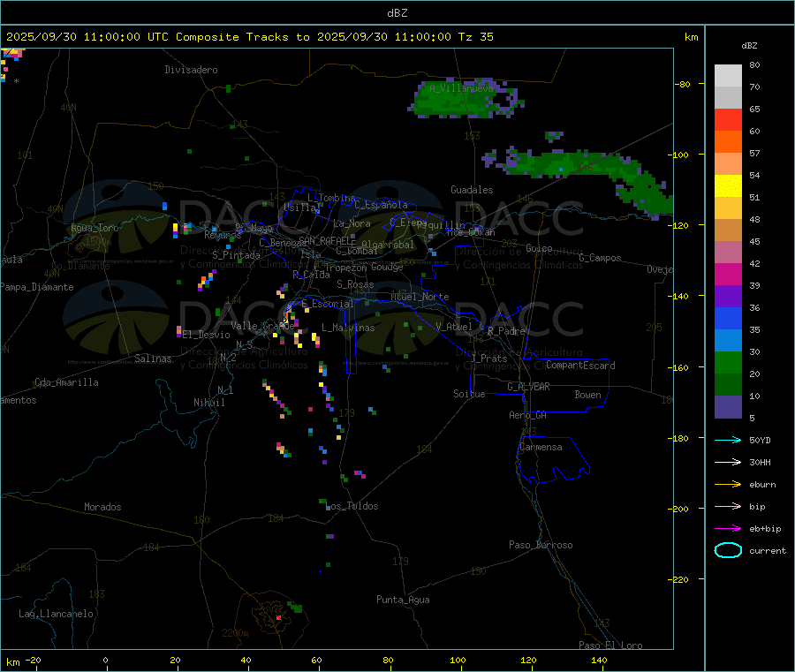This screenshot has width=795, height=672.
Task: Click the Guadales map label
Action: point(472,190)
